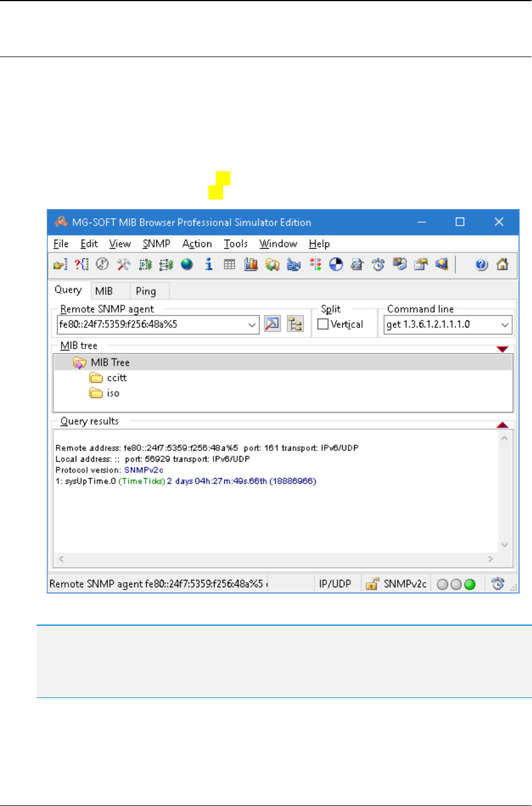Open the Help menu

(x=319, y=244)
